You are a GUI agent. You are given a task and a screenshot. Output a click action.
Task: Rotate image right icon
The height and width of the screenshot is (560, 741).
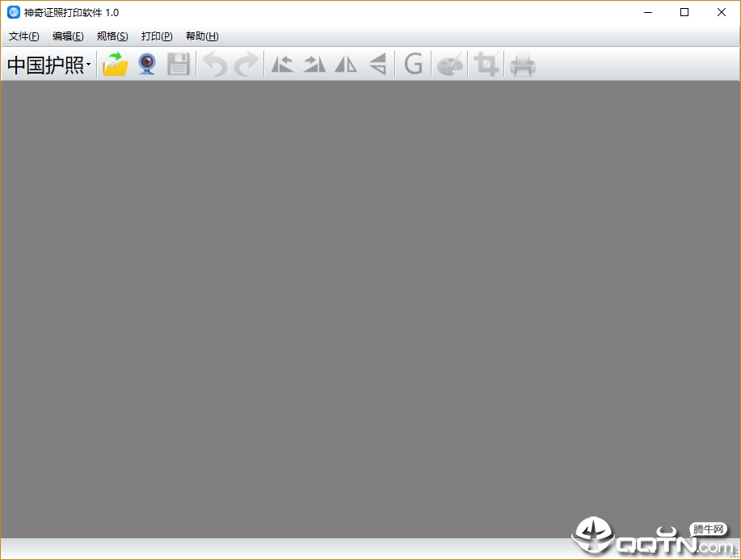314,65
